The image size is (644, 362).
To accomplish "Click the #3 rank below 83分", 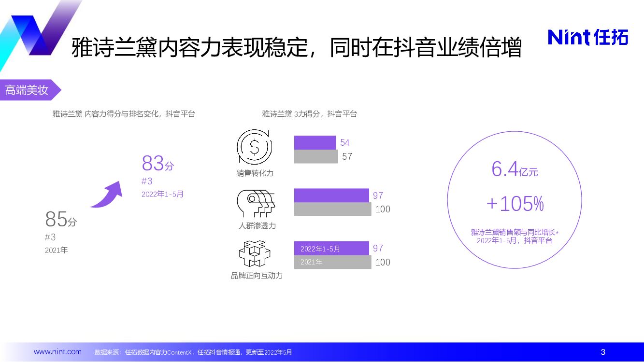I will point(147,181).
